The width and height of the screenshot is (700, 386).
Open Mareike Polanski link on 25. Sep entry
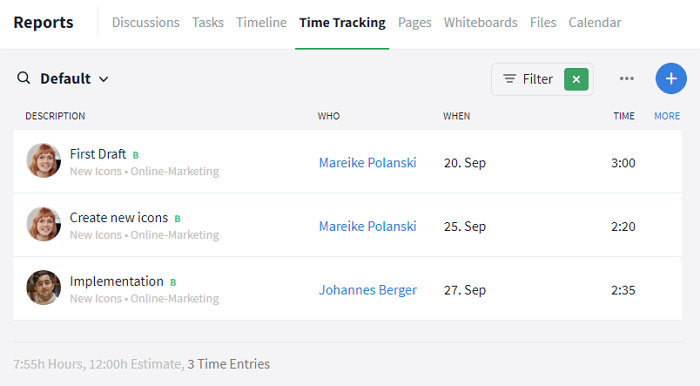tap(367, 226)
